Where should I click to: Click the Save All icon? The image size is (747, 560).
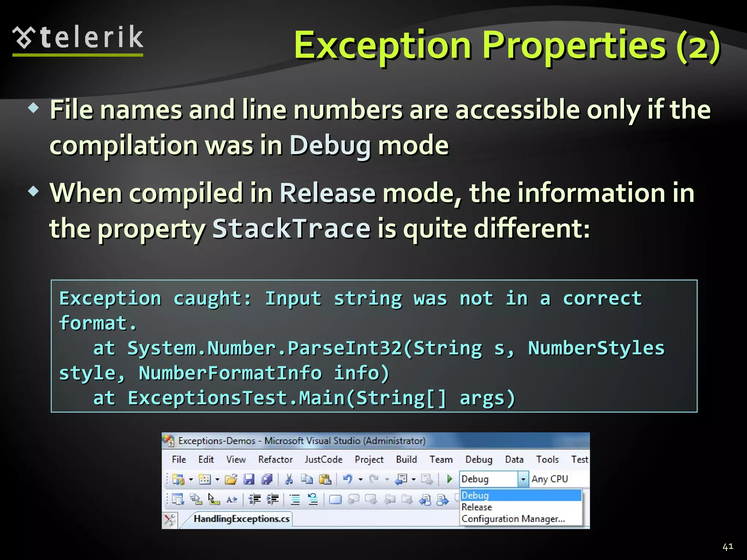coord(267,479)
